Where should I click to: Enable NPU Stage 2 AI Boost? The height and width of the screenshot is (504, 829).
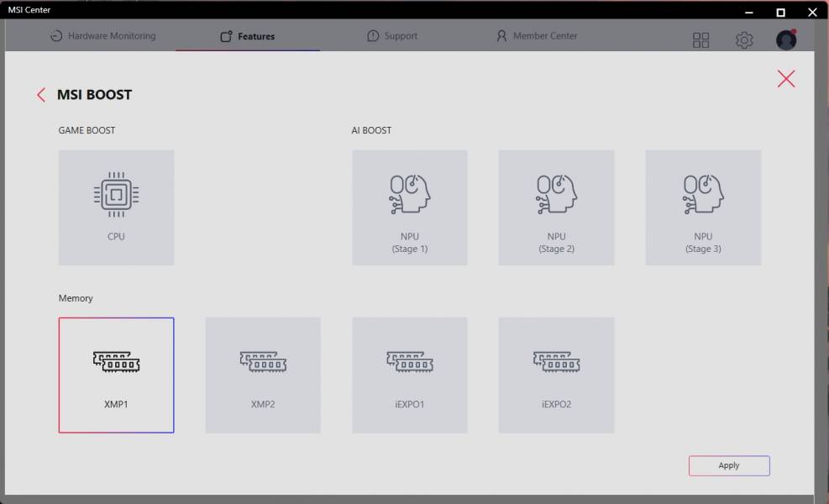556,207
